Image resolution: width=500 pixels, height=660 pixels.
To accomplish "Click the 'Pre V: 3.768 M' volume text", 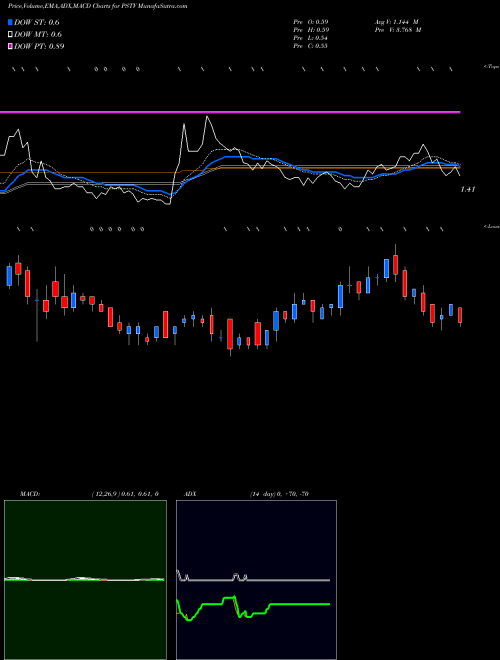I will coord(398,30).
